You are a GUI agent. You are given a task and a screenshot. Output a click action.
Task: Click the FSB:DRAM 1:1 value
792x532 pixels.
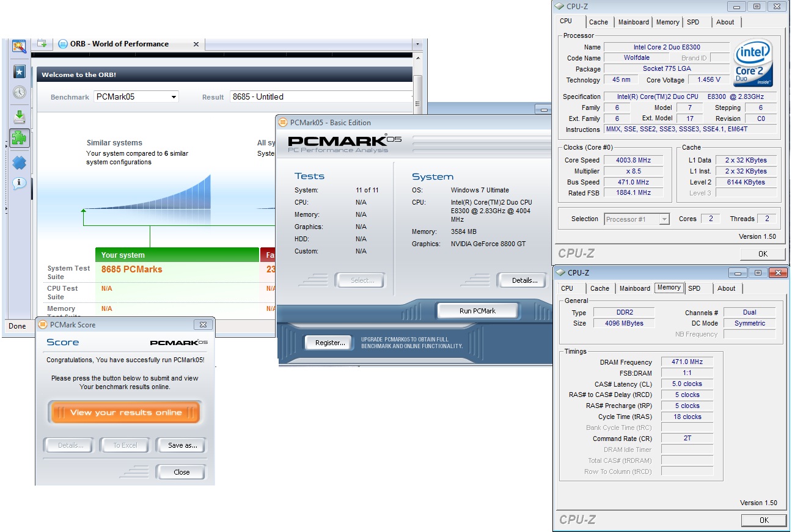(x=687, y=373)
